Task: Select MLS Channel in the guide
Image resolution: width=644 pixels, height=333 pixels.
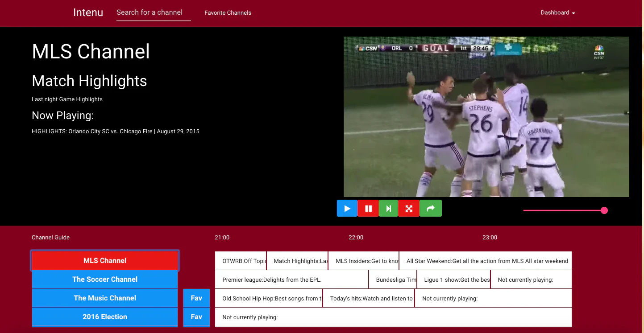Action: (105, 260)
